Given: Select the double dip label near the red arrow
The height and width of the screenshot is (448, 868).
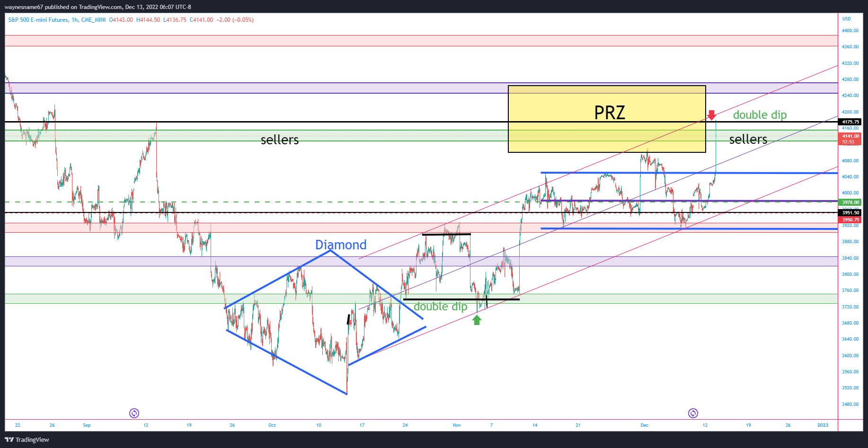Looking at the screenshot, I should tap(760, 115).
